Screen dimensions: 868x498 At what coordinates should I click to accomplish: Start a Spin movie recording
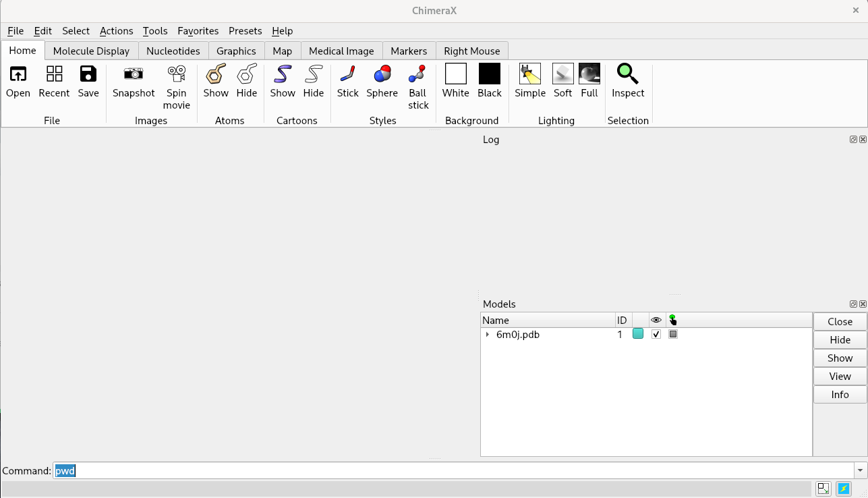[x=177, y=74]
